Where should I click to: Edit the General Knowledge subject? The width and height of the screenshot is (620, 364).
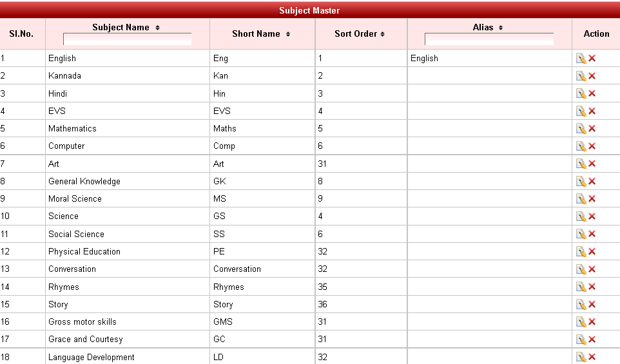click(x=581, y=182)
